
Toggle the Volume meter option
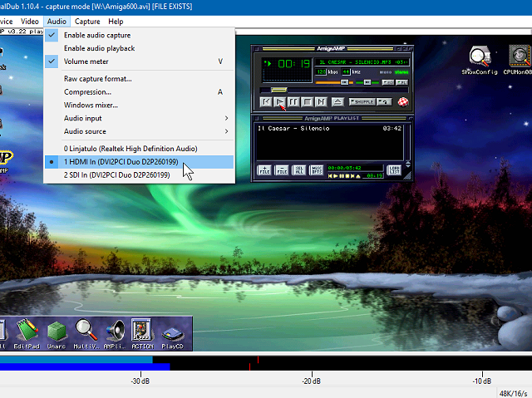coord(139,61)
